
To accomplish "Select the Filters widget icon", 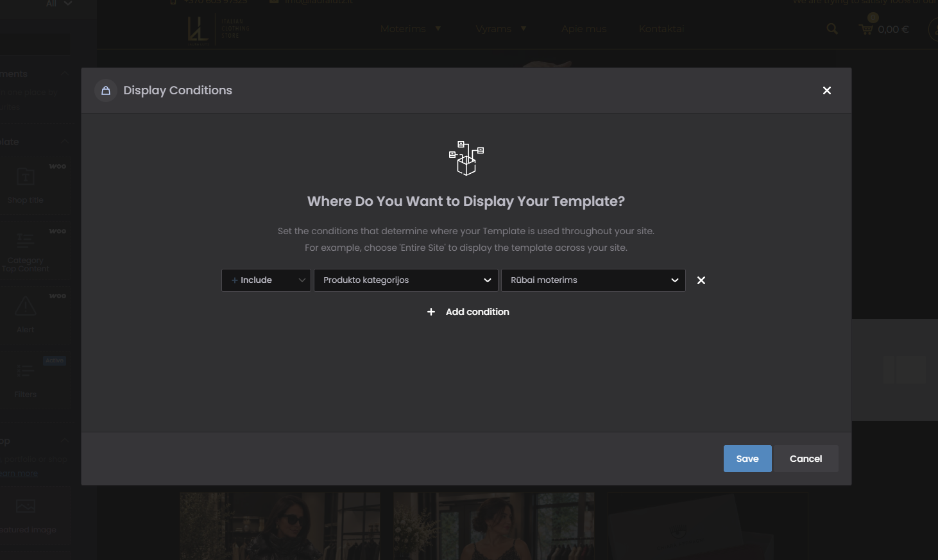I will tap(26, 371).
